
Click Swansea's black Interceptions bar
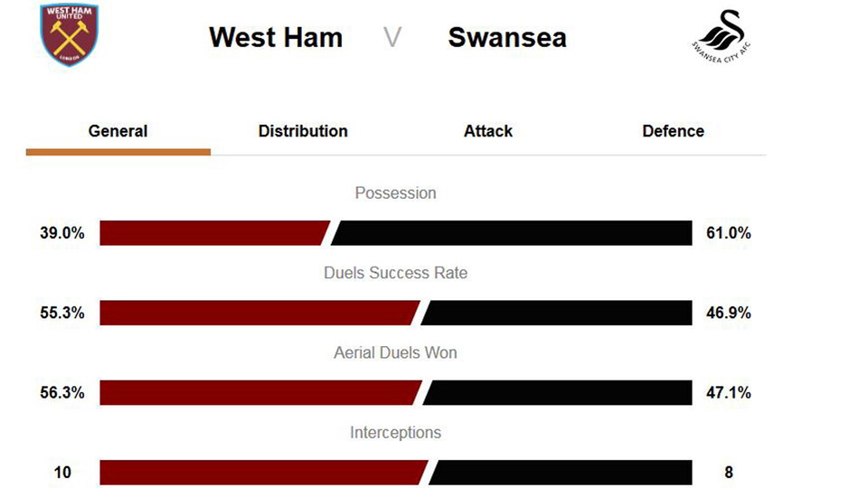coord(562,472)
